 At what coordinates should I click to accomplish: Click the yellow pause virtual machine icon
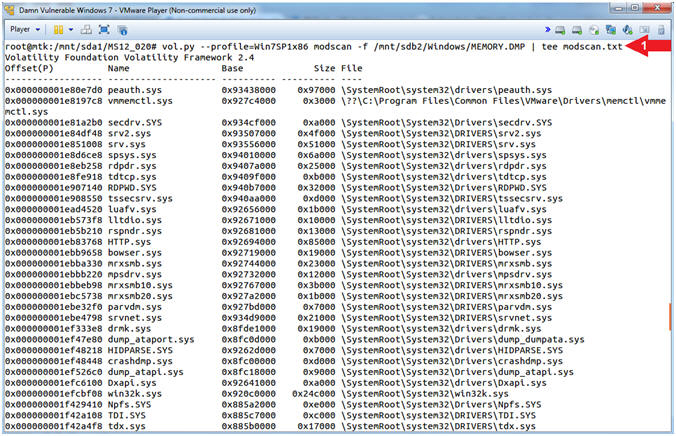coord(59,30)
